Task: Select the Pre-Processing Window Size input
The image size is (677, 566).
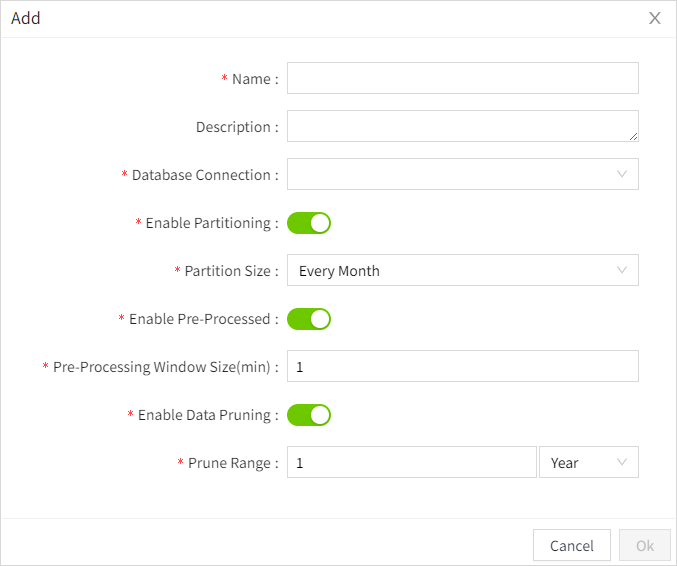Action: (x=462, y=366)
